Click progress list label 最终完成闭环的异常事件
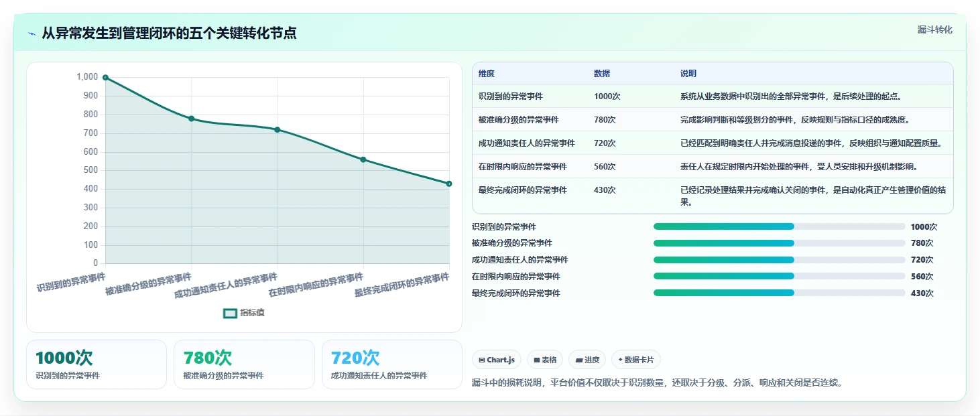Image resolution: width=980 pixels, height=416 pixels. (x=516, y=293)
